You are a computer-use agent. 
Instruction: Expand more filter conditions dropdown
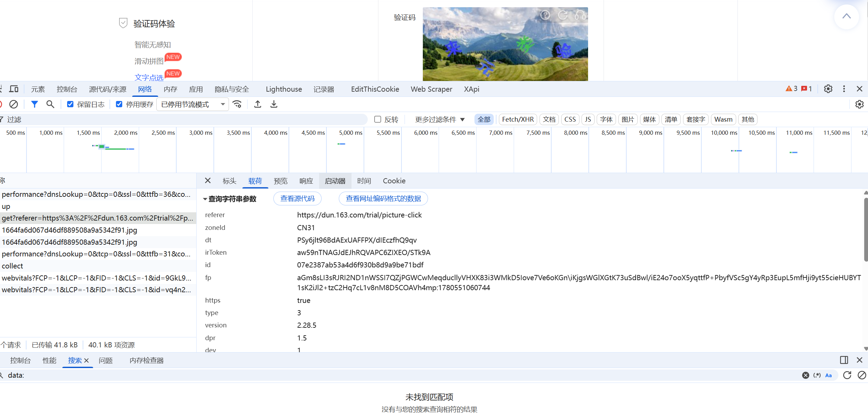(x=440, y=120)
